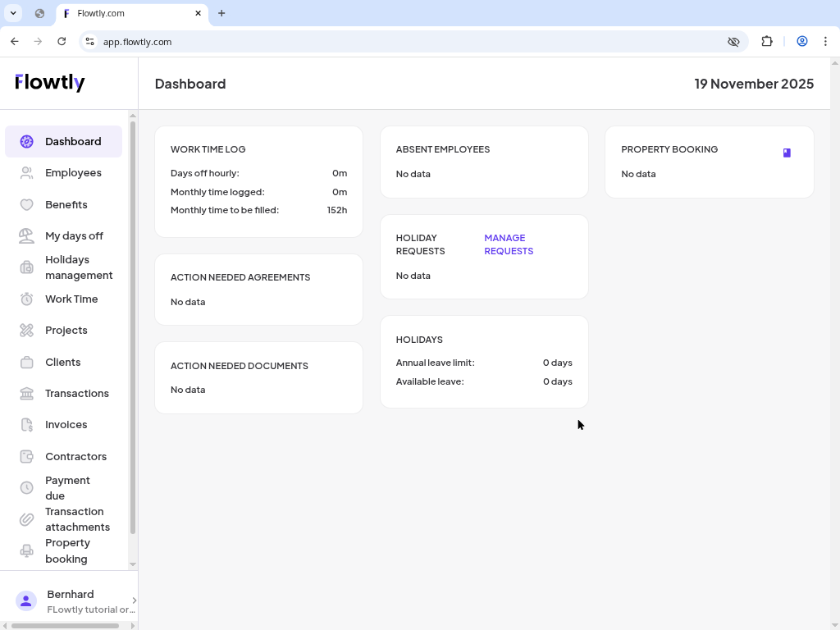Image resolution: width=840 pixels, height=630 pixels.
Task: Select the Work Time clock icon
Action: click(25, 299)
